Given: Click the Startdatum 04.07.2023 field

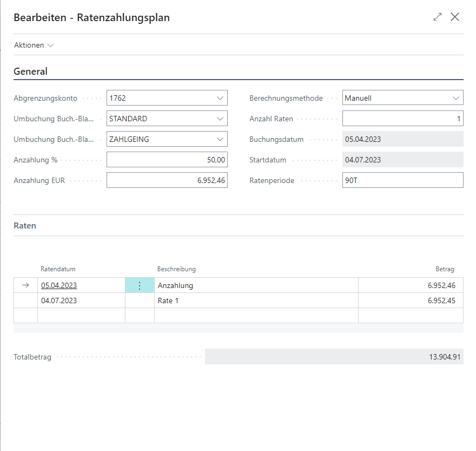Looking at the screenshot, I should [403, 160].
